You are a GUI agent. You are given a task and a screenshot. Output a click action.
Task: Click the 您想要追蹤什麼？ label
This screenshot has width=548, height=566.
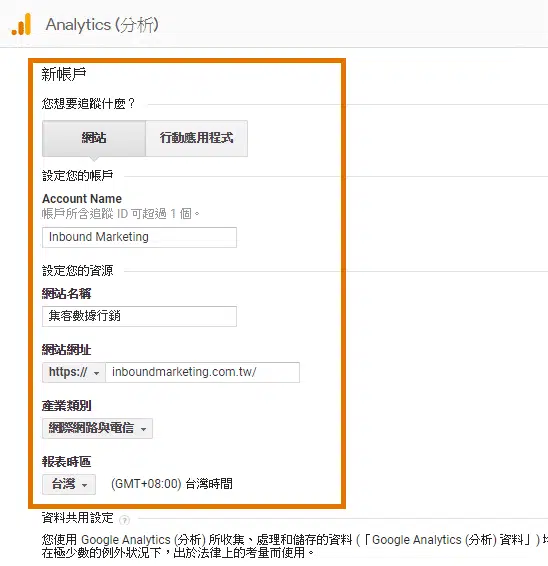88,104
